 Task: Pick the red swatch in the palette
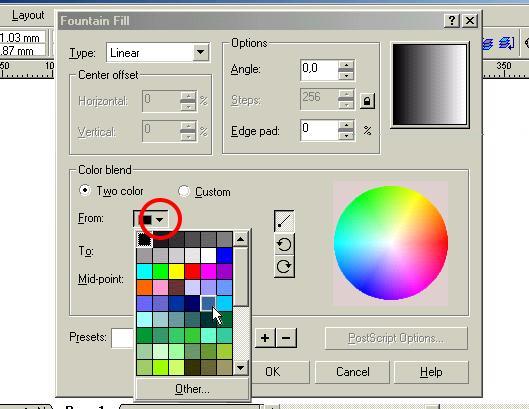[192, 271]
